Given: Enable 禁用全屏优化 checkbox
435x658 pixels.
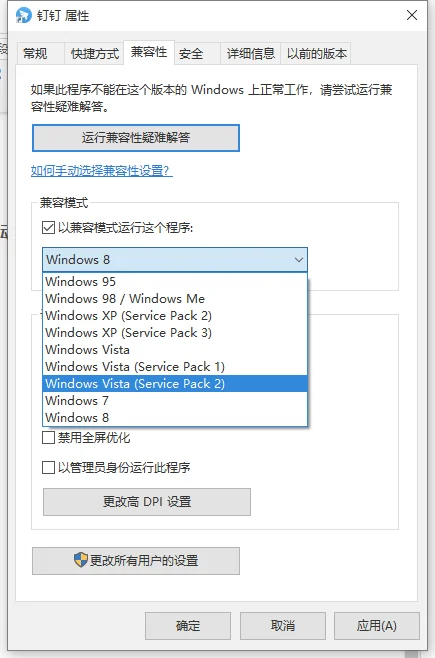Looking at the screenshot, I should 48,438.
